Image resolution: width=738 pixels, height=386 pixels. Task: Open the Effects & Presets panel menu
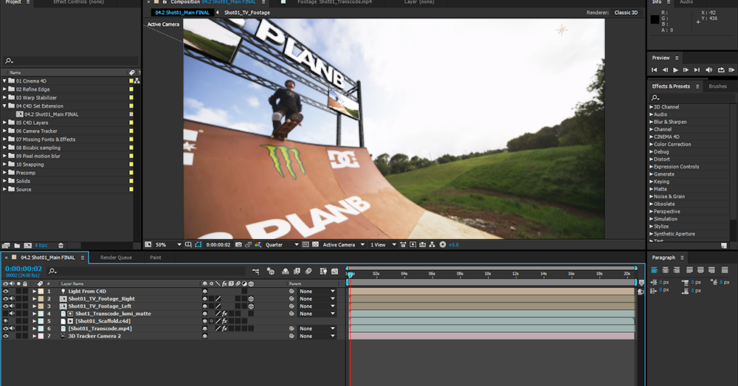coord(698,87)
